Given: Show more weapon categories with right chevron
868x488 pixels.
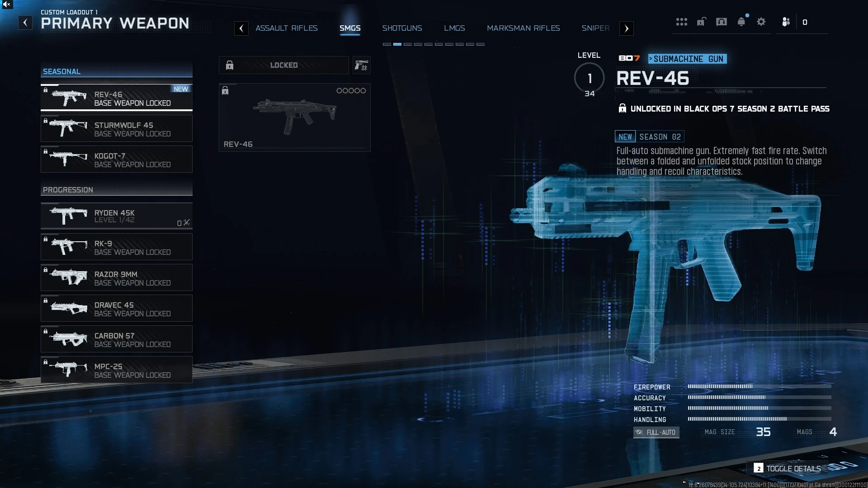Looking at the screenshot, I should click(627, 28).
